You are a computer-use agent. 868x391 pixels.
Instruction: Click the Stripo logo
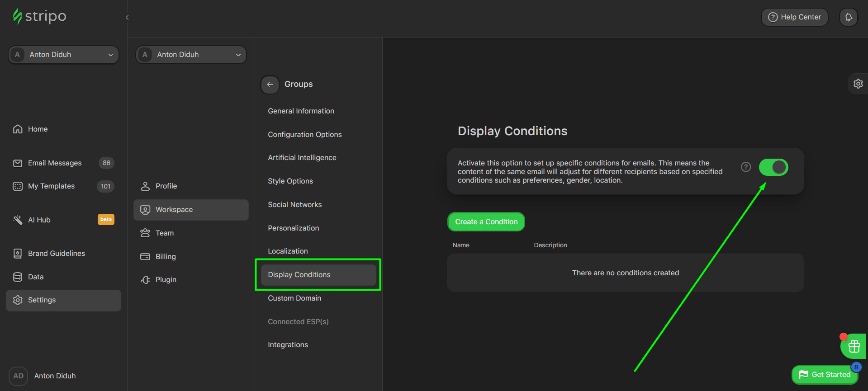(x=39, y=16)
